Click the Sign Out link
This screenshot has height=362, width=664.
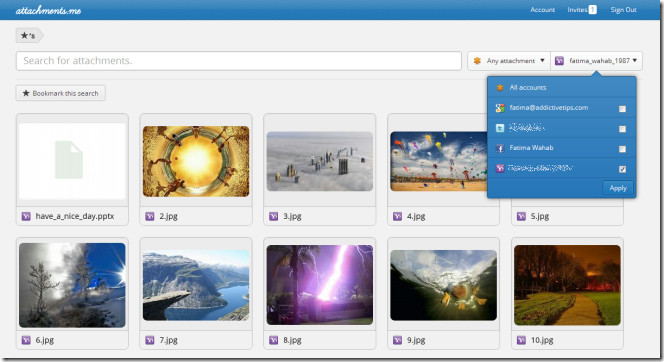[623, 10]
